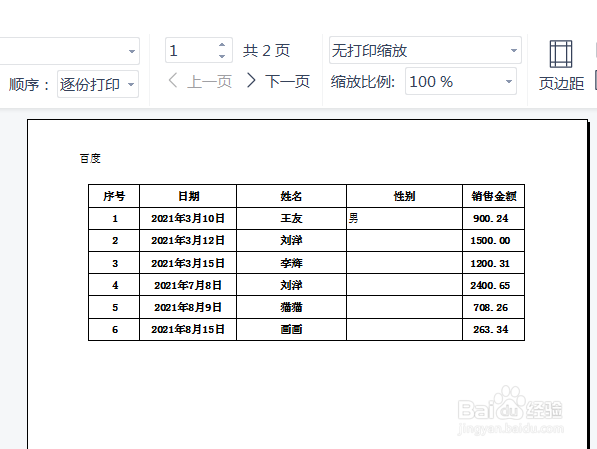This screenshot has width=597, height=449.
Task: Click the date cell 2021年7月8日
Action: (188, 285)
